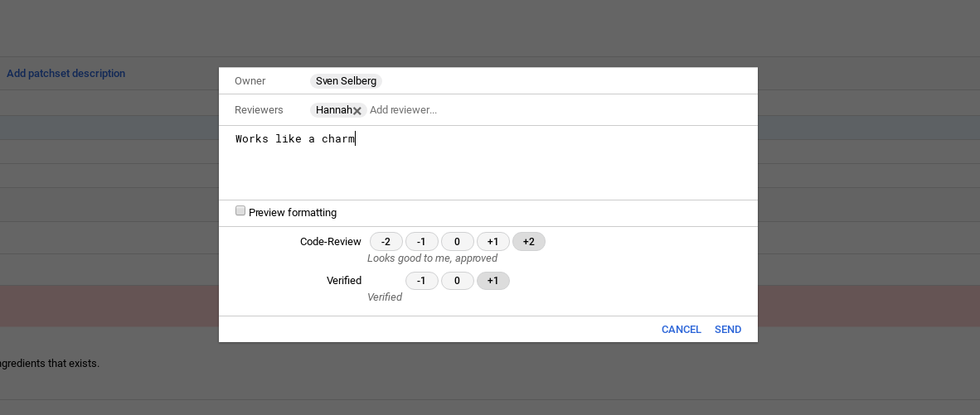Screen dimensions: 980x415
Task: Open the Add patchset description link
Action: (x=65, y=74)
